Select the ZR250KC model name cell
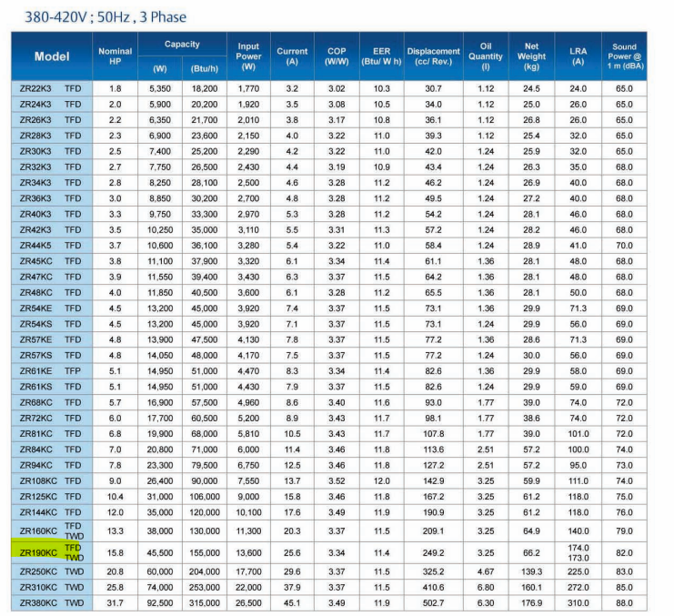 pyautogui.click(x=38, y=571)
